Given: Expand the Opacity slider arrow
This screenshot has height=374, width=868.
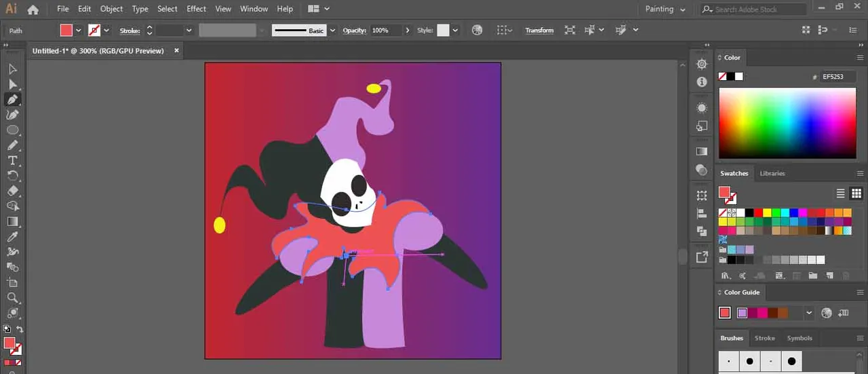Looking at the screenshot, I should (408, 31).
